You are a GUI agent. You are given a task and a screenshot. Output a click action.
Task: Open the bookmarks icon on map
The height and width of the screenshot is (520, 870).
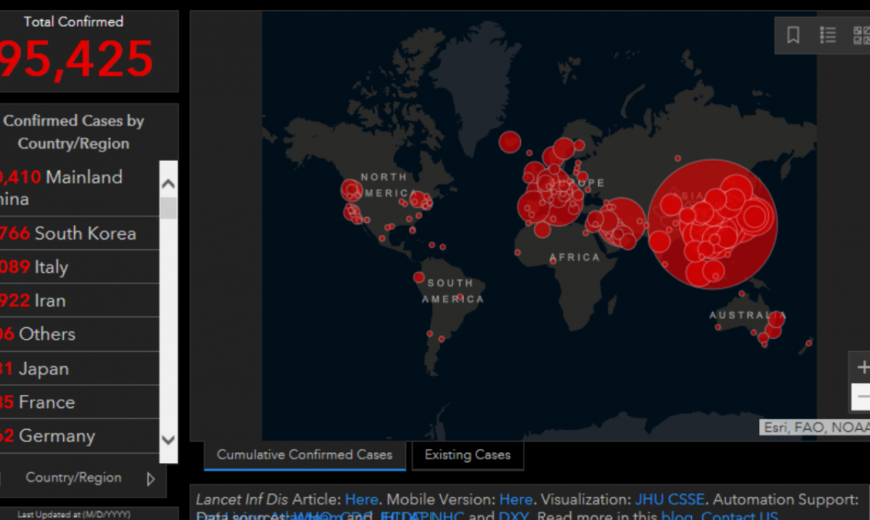[793, 36]
